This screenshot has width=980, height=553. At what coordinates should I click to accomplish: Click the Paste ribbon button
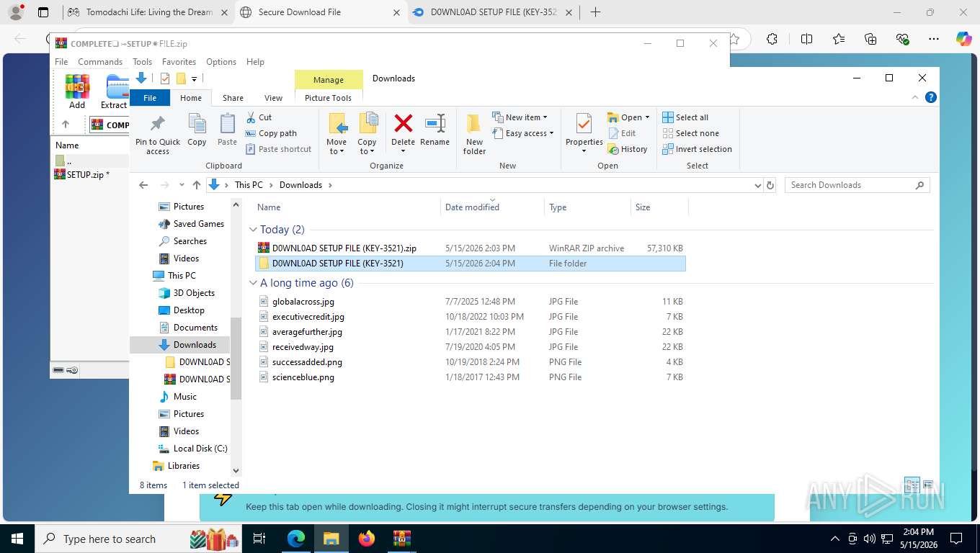point(227,130)
